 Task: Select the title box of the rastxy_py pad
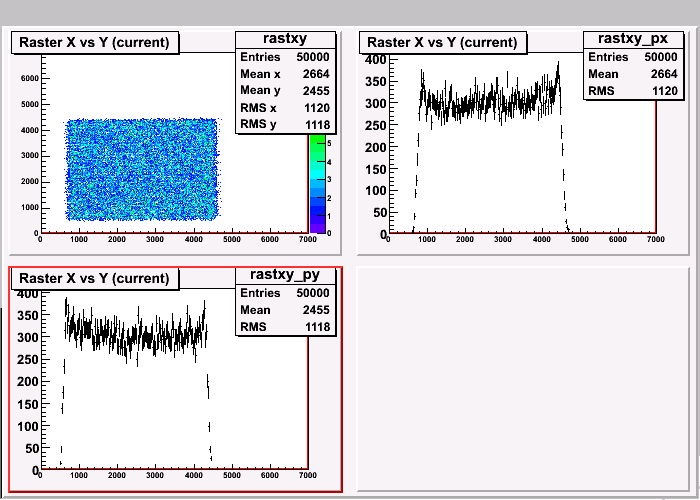coord(95,279)
